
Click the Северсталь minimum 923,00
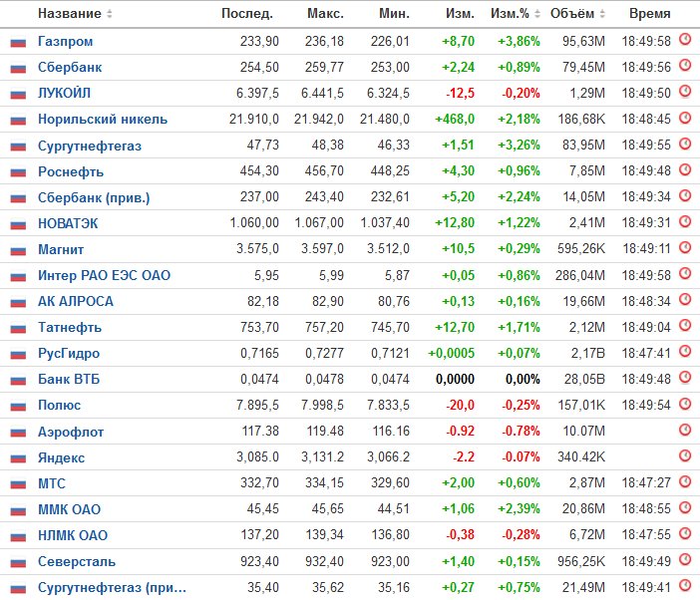390,561
